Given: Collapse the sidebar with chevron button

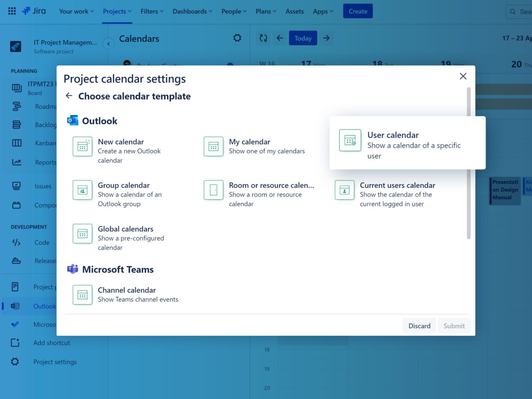Looking at the screenshot, I should pyautogui.click(x=108, y=44).
